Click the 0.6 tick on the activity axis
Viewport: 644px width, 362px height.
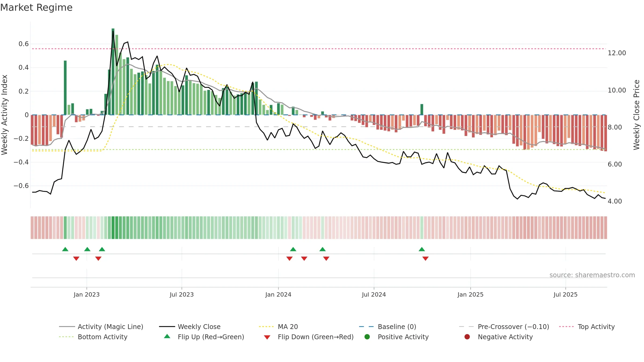coord(24,44)
